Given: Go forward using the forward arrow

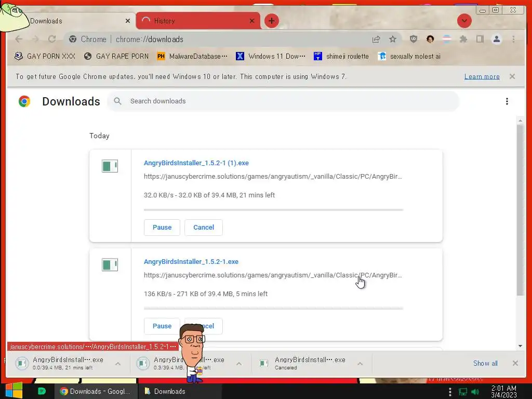Looking at the screenshot, I should (x=35, y=39).
